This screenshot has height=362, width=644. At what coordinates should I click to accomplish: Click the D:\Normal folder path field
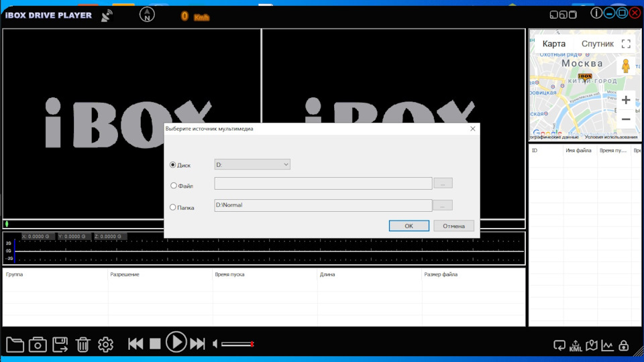coord(323,205)
